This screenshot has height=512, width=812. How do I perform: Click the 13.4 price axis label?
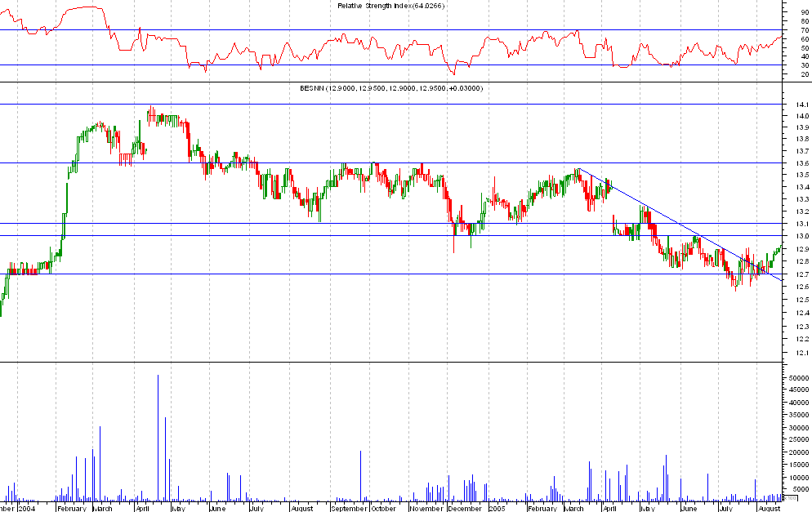[x=803, y=187]
